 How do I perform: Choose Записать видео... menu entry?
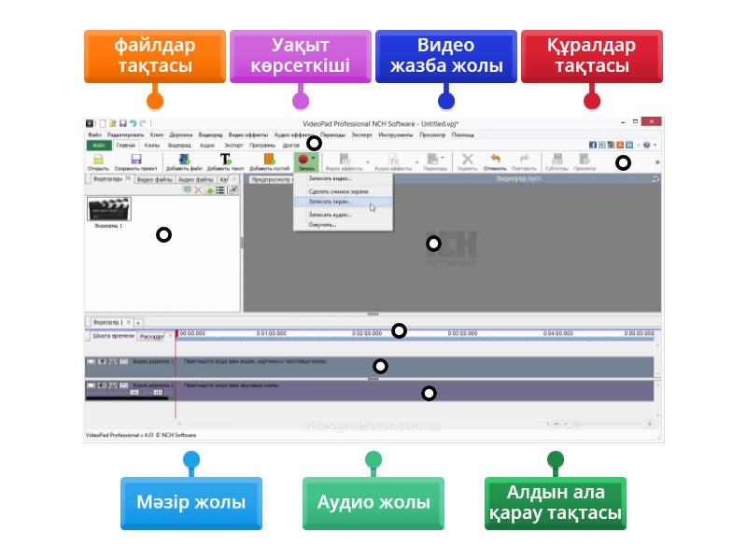[343, 178]
